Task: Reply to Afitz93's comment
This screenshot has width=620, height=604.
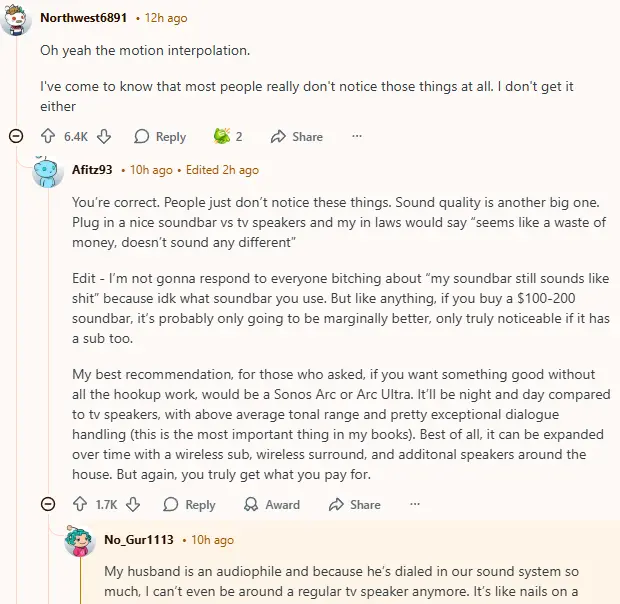Action: 190,505
